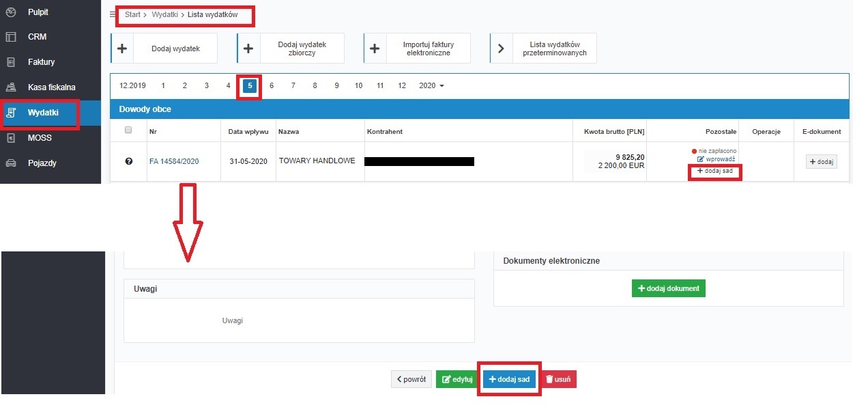Tick the select-all checkbox in table header
The image size is (868, 414).
coord(128,130)
